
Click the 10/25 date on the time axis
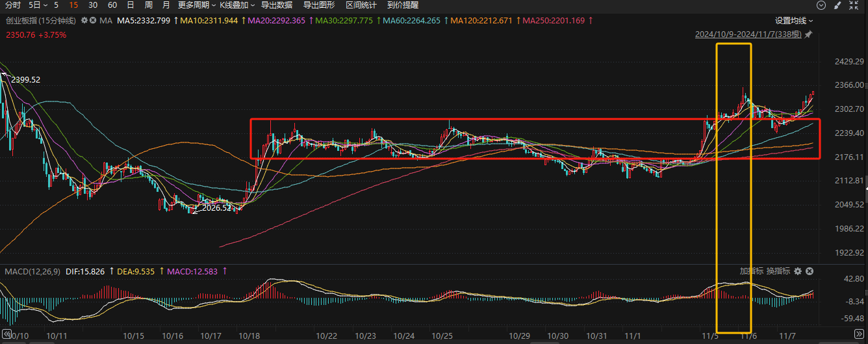pos(442,336)
